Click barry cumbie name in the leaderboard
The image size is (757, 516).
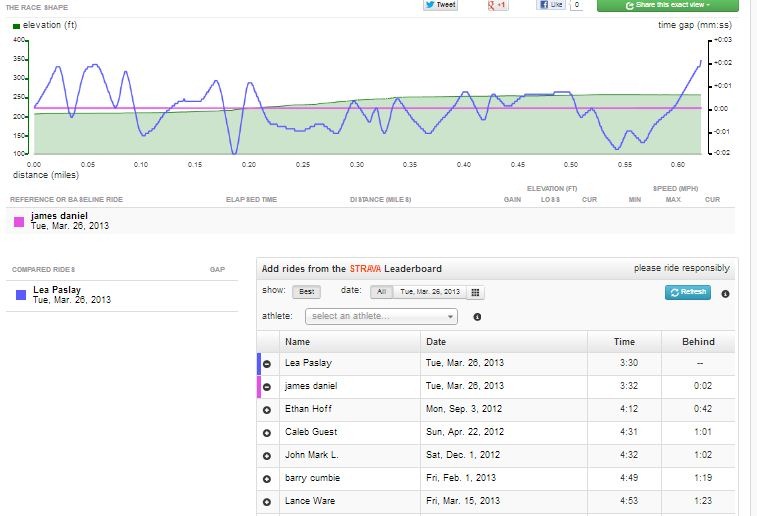click(312, 478)
